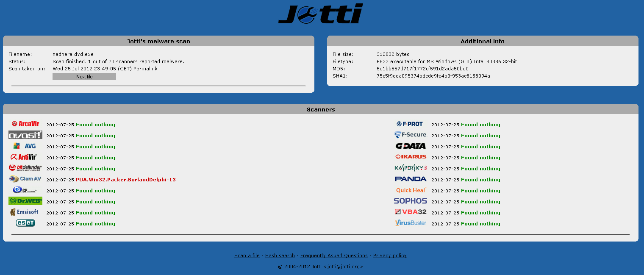The width and height of the screenshot is (644, 275).
Task: Click the ClamAV scanner logo
Action: tap(25, 179)
